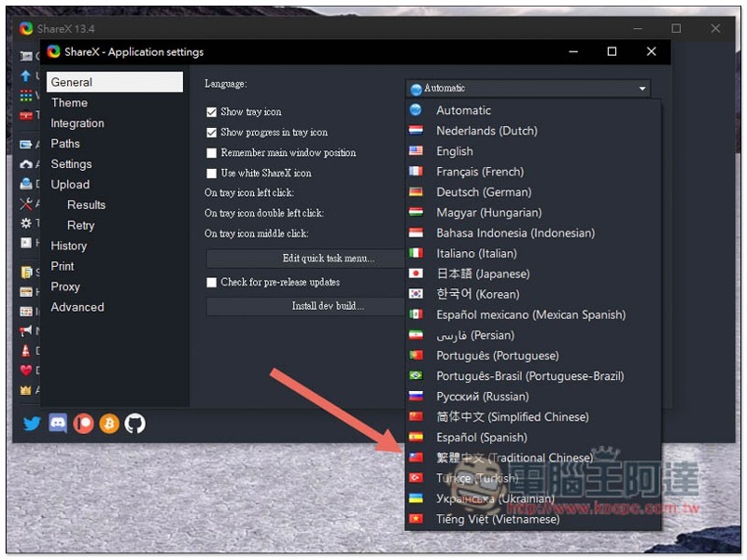This screenshot has height=560, width=747.
Task: Enable Remember main window position
Action: [212, 153]
